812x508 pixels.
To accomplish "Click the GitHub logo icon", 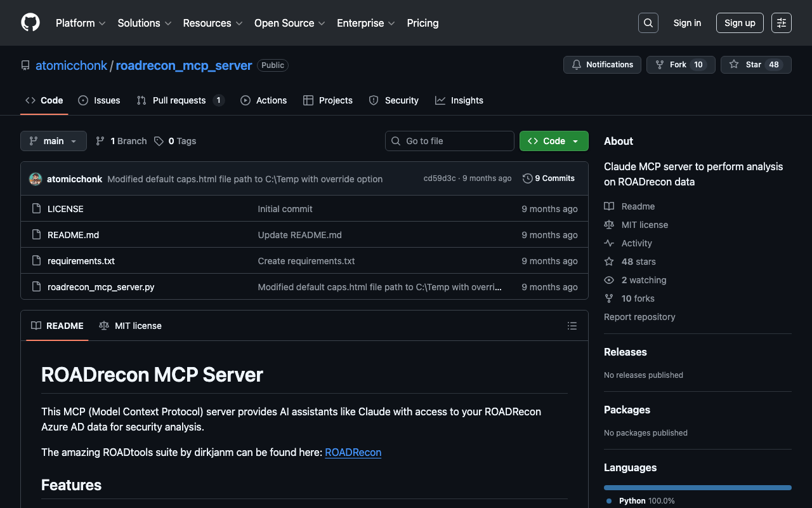I will (x=30, y=23).
